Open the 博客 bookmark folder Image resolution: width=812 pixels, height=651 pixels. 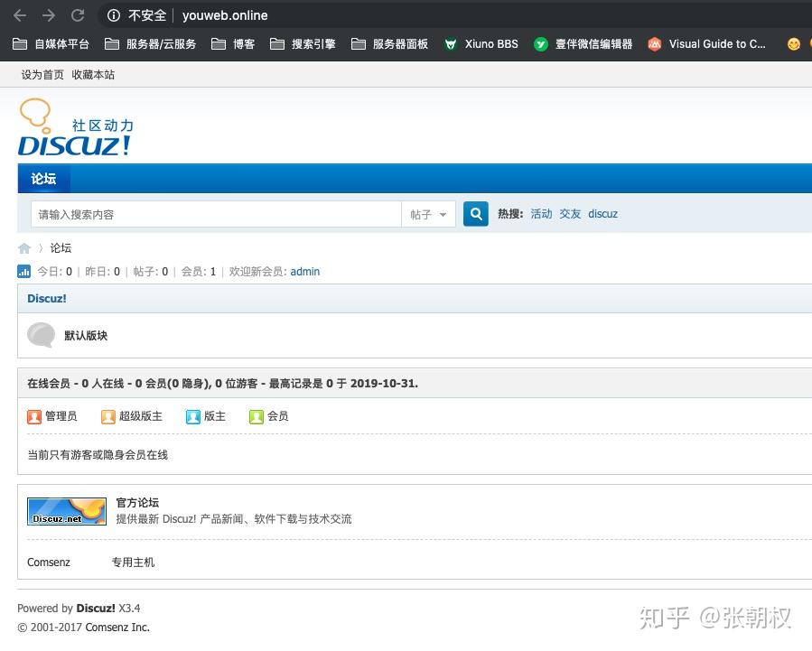click(233, 44)
